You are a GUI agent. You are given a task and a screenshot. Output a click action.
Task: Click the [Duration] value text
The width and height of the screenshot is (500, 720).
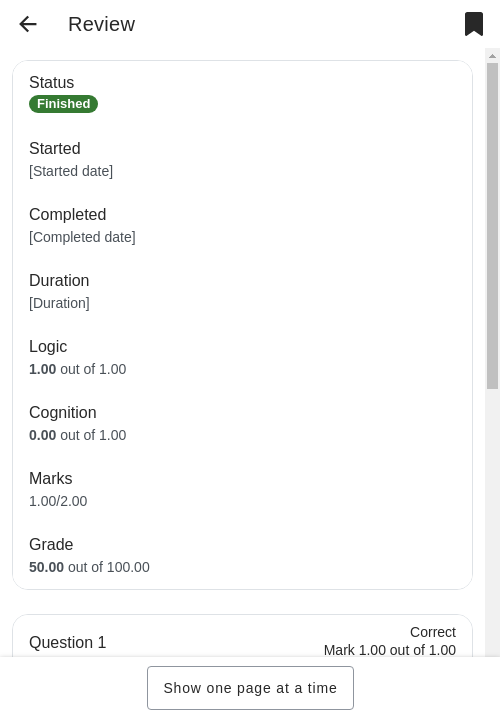59,304
